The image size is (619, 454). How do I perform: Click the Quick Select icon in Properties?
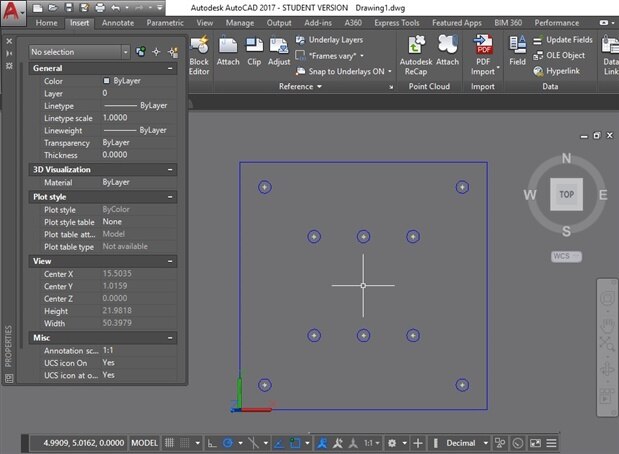tap(172, 51)
